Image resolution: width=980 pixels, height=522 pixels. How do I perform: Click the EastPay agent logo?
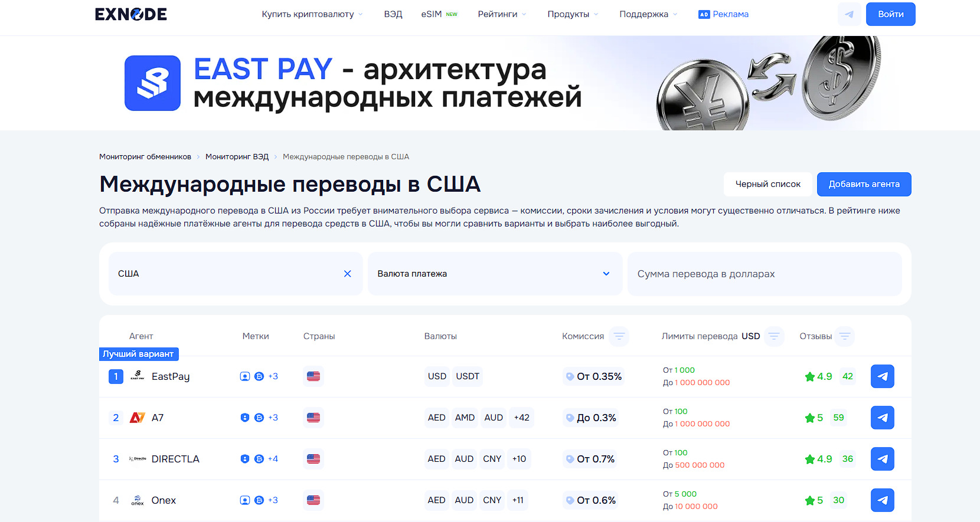(x=138, y=376)
